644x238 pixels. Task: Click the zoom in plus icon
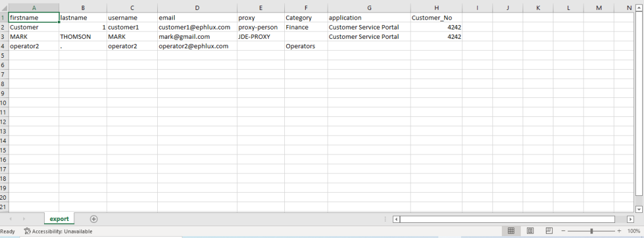(619, 231)
